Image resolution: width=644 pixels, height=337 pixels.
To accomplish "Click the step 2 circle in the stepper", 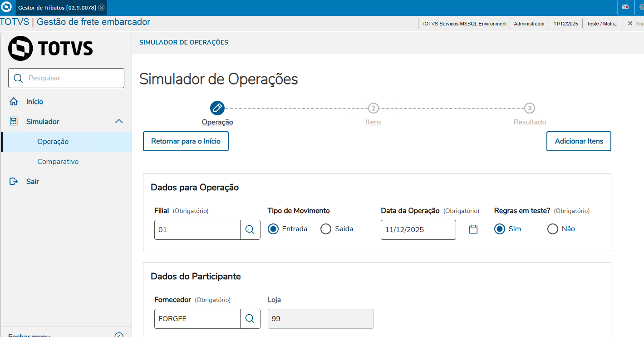I will pyautogui.click(x=373, y=108).
